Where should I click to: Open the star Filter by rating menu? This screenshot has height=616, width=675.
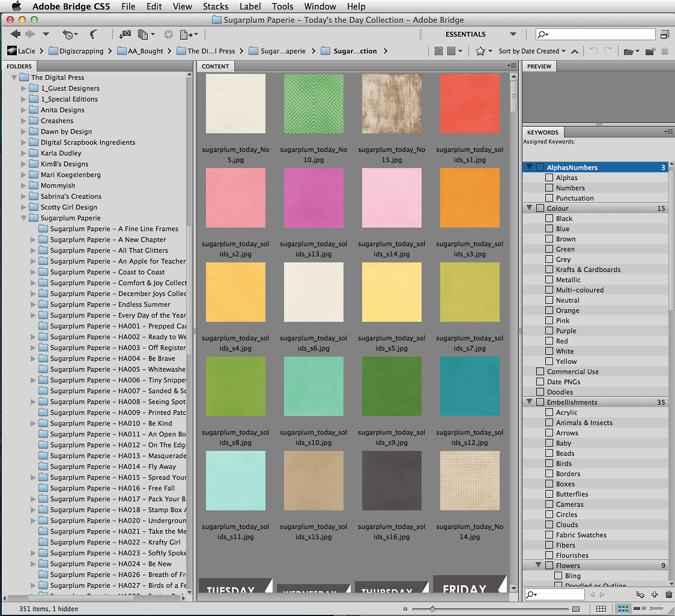(484, 51)
